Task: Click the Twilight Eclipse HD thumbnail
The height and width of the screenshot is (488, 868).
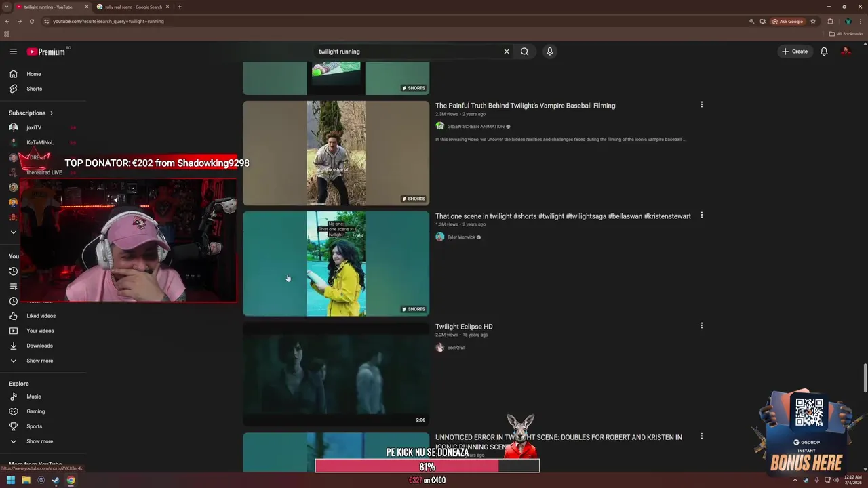Action: pos(336,374)
